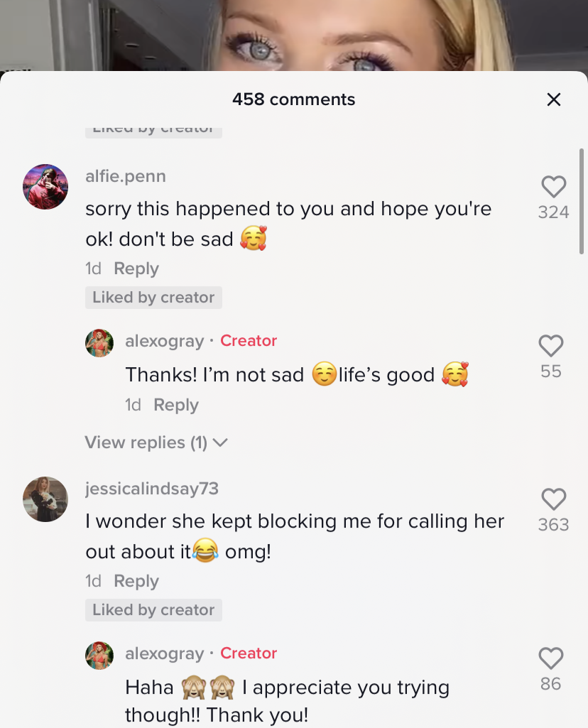Tap alexogray's avatar on "life's good" reply

pyautogui.click(x=99, y=343)
